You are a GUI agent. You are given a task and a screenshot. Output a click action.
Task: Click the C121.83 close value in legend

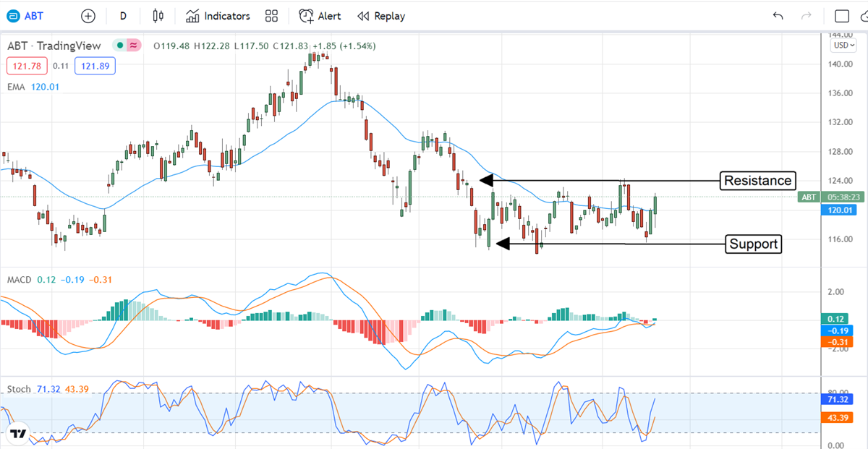tap(292, 46)
